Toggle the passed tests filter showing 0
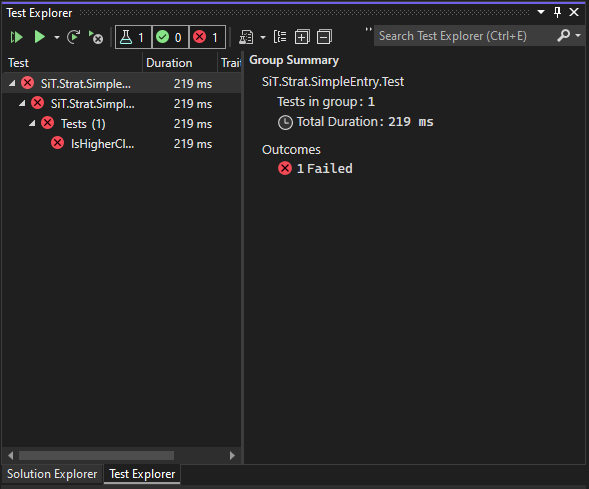This screenshot has height=489, width=589. click(170, 37)
